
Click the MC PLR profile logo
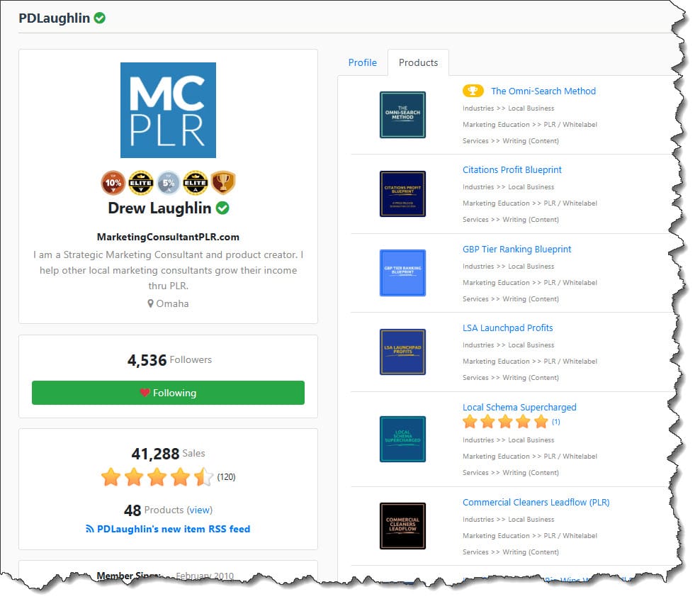pos(168,110)
